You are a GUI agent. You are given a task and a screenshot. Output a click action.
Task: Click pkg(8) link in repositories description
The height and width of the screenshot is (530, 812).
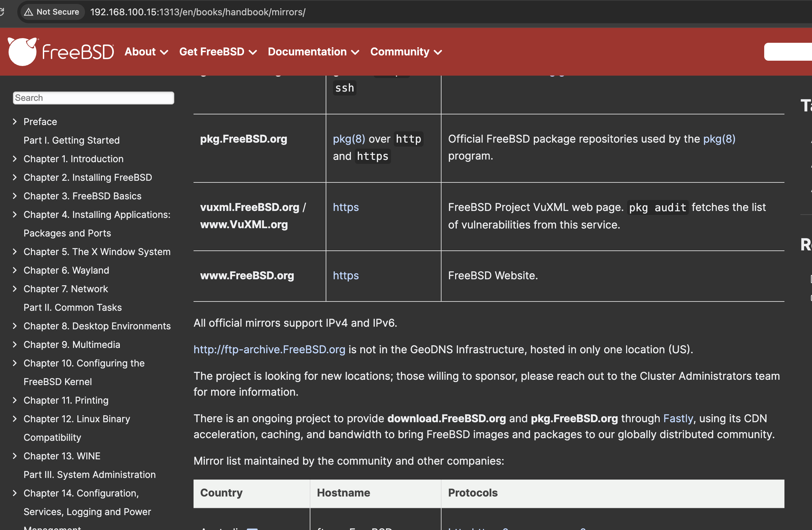coord(719,139)
